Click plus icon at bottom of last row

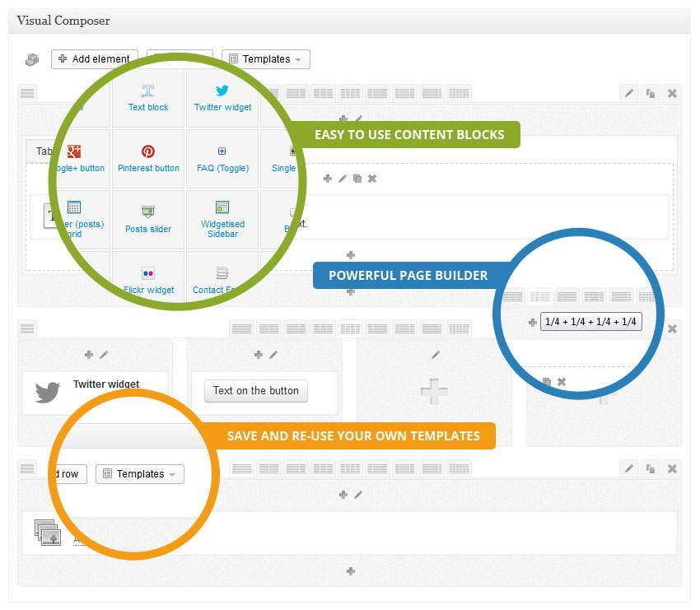pos(350,571)
